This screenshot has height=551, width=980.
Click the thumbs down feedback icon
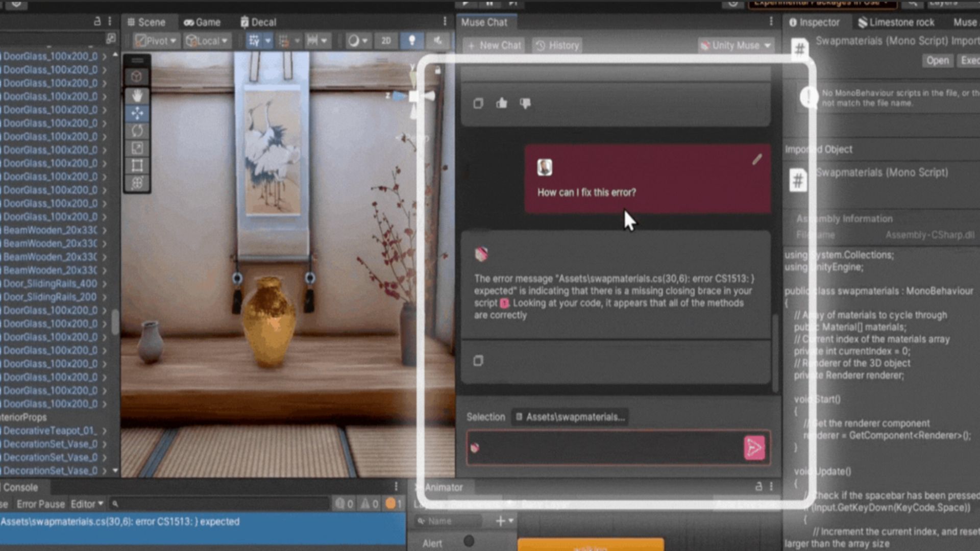(525, 104)
